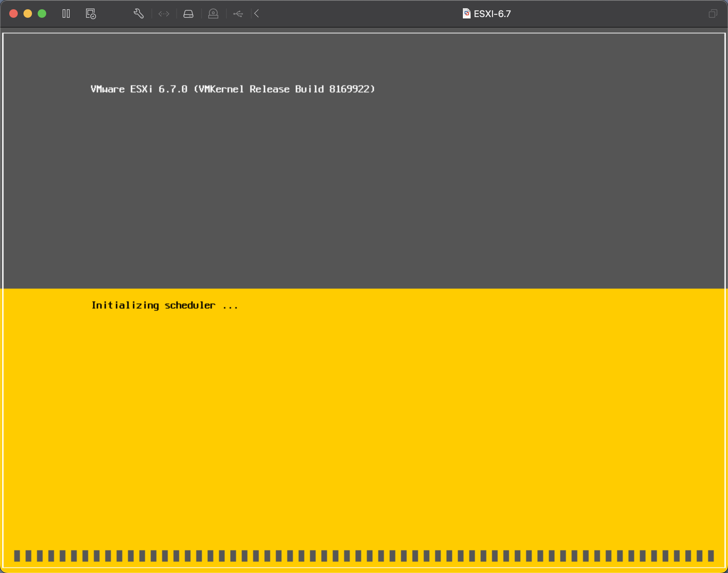Click the ESXI-6.7 window title
The width and height of the screenshot is (728, 573).
pyautogui.click(x=492, y=14)
